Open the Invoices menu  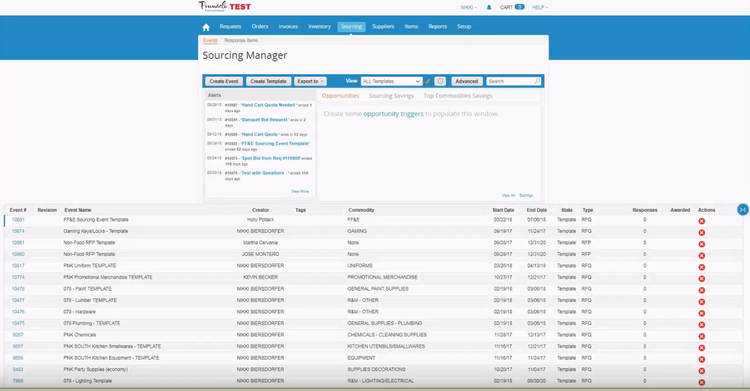[x=288, y=27]
